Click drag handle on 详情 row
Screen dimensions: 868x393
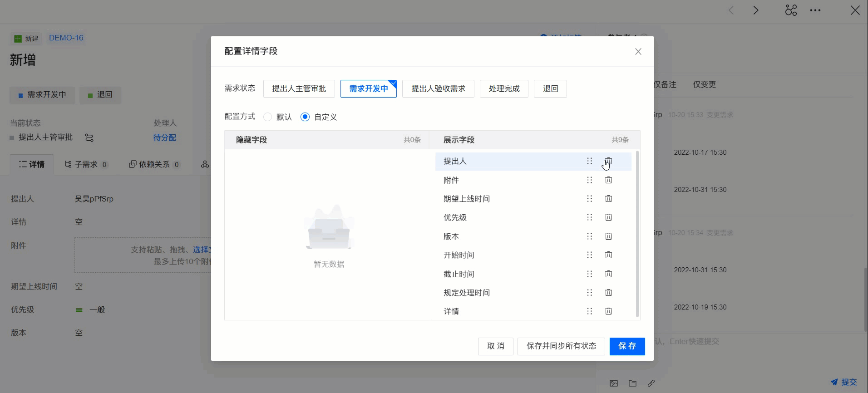point(589,311)
